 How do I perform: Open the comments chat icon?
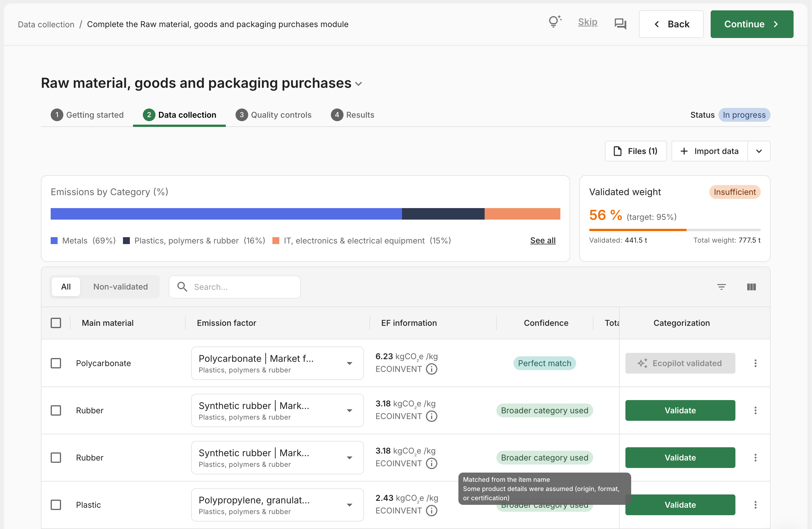pos(620,24)
